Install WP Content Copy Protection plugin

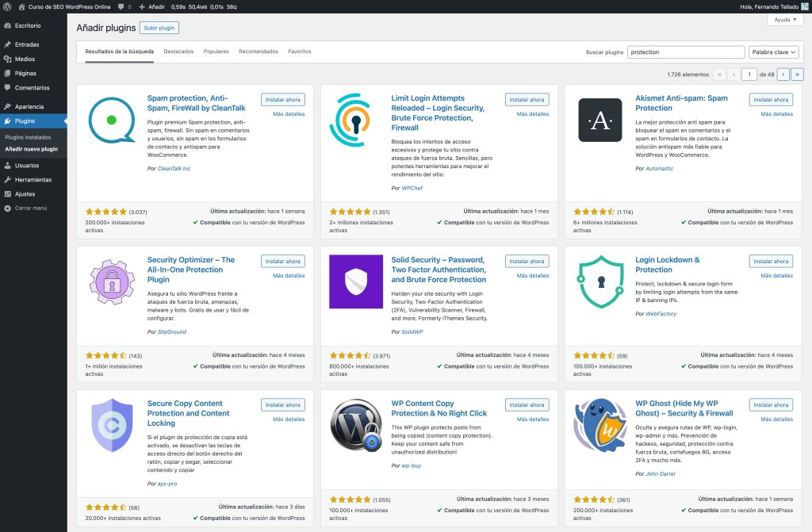[x=527, y=405]
